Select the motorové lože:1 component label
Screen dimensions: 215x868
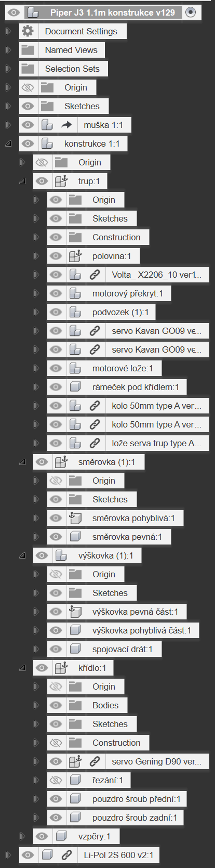pyautogui.click(x=123, y=368)
